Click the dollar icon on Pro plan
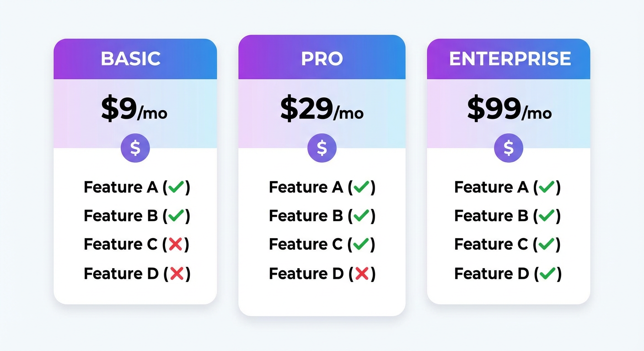 (322, 148)
